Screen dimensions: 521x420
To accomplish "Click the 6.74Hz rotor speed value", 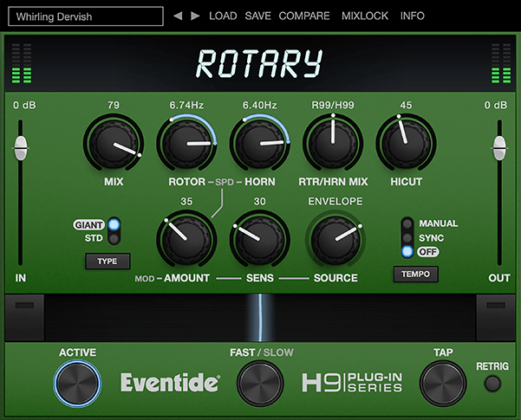I will click(x=186, y=106).
